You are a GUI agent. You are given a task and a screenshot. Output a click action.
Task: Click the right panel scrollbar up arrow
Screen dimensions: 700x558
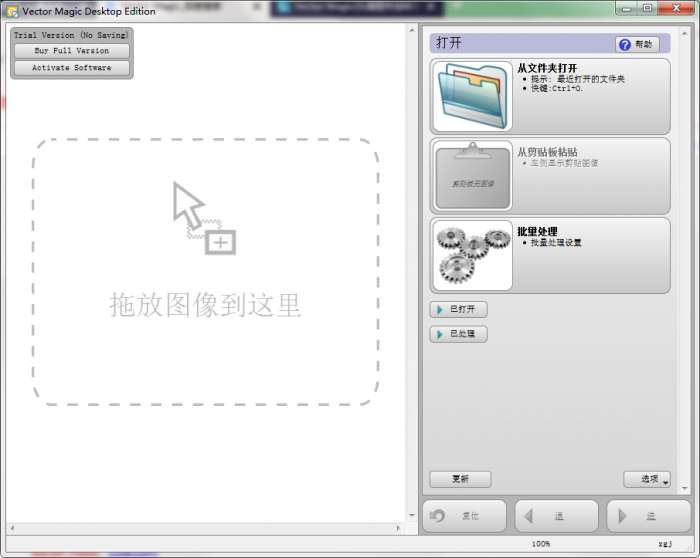click(x=684, y=34)
